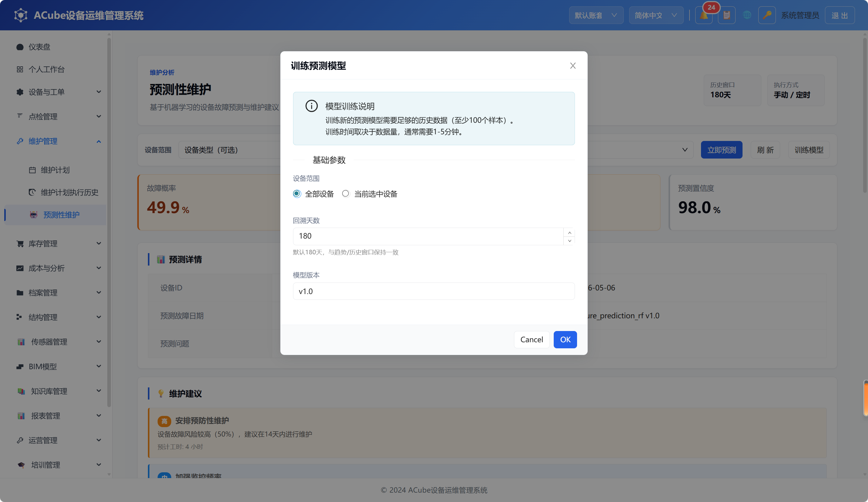This screenshot has width=868, height=502.
Task: Click the OK button
Action: tap(565, 340)
